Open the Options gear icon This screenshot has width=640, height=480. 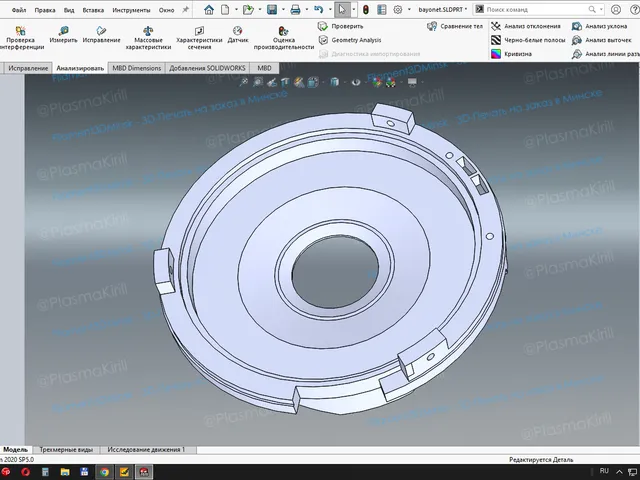click(398, 9)
